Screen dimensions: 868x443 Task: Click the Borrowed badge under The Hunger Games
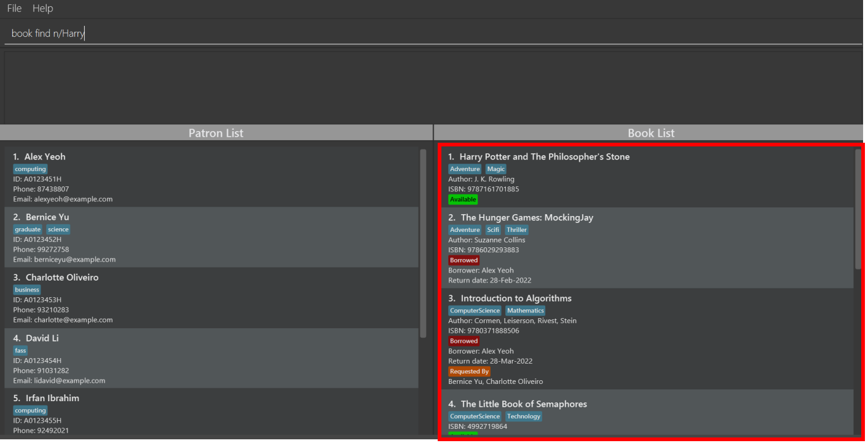click(464, 260)
